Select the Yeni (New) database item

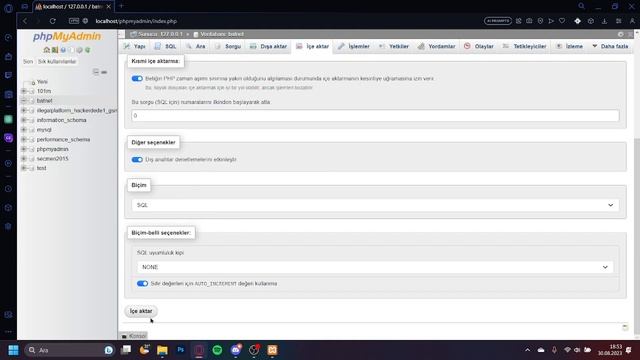tap(42, 82)
